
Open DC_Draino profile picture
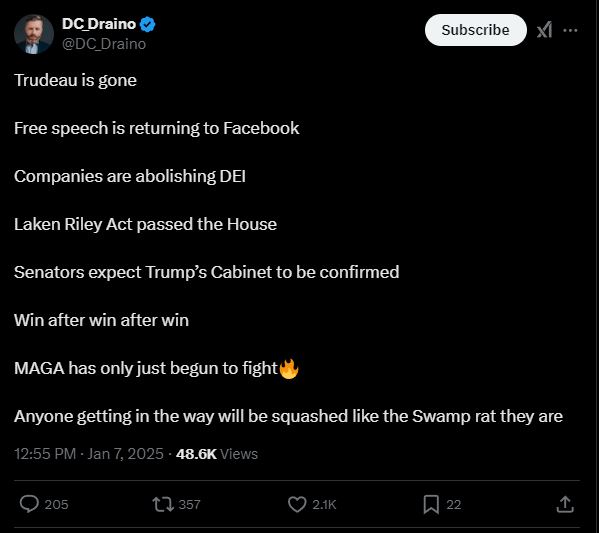click(34, 34)
